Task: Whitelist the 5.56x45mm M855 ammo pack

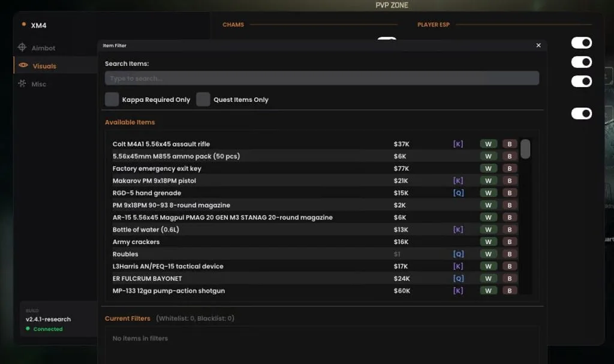Action: pos(488,156)
